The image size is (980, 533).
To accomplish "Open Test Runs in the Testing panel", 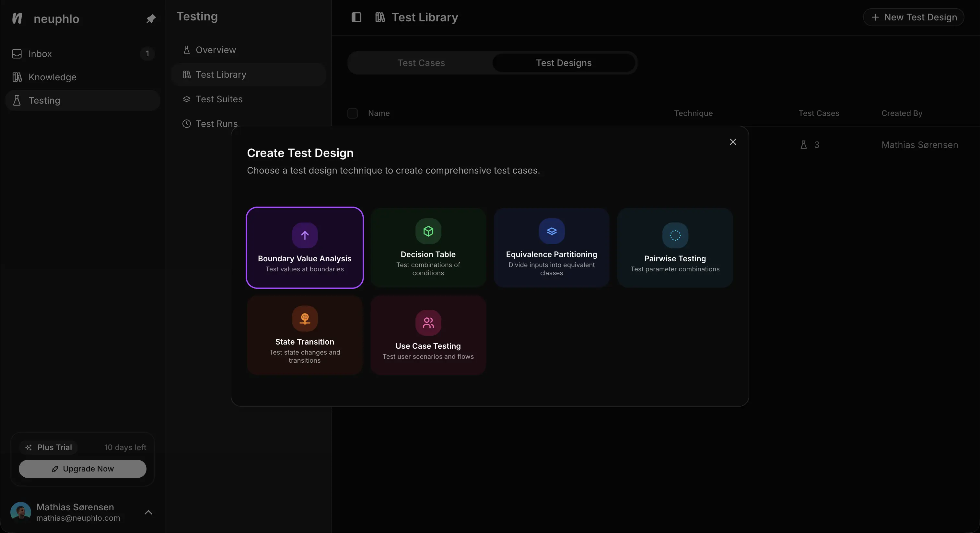I will tap(216, 124).
